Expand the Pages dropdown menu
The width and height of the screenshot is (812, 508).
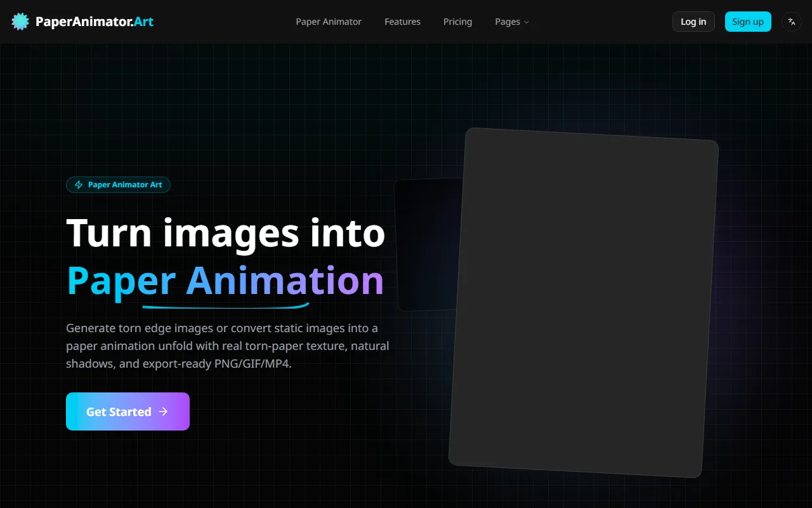point(507,22)
